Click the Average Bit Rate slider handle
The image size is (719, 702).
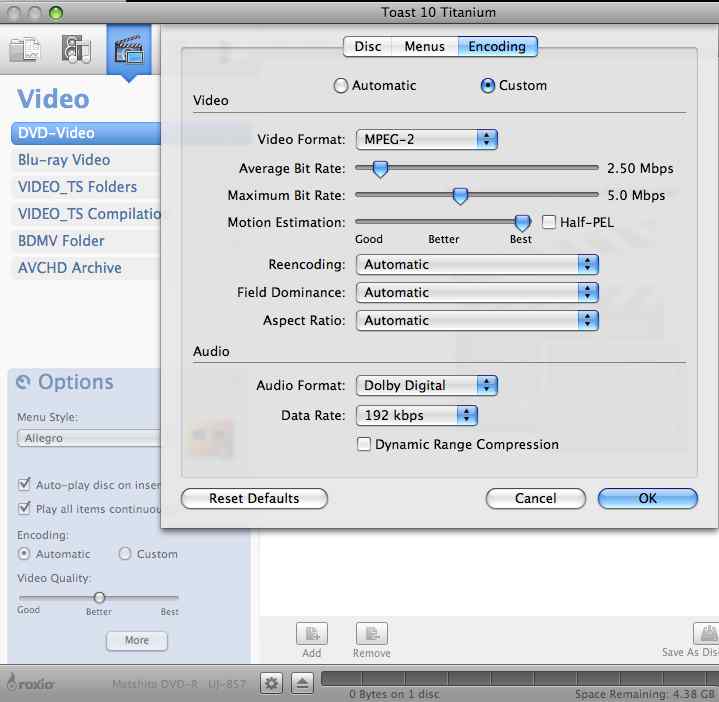(380, 169)
